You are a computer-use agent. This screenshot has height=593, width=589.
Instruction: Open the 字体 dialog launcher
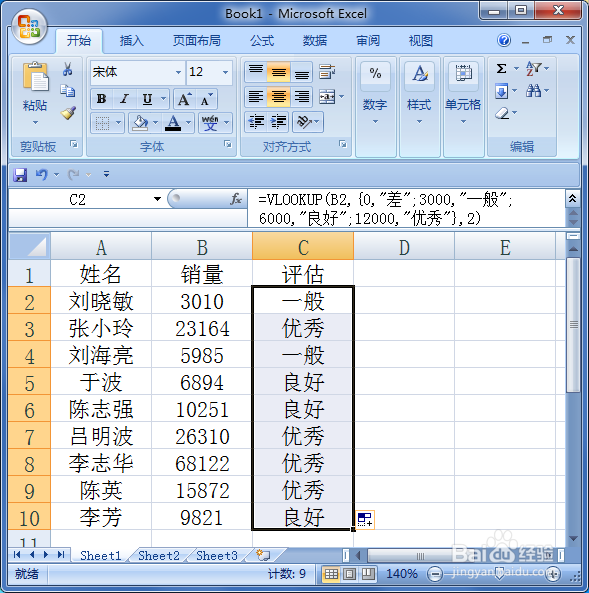click(x=228, y=144)
